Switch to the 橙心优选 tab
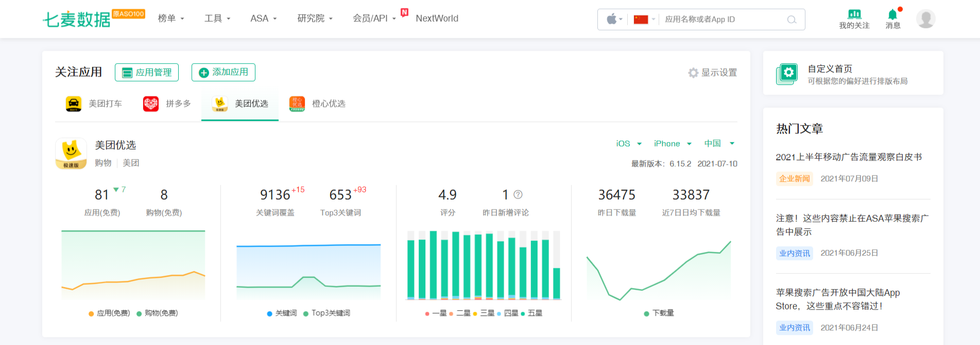This screenshot has height=345, width=980. [317, 104]
